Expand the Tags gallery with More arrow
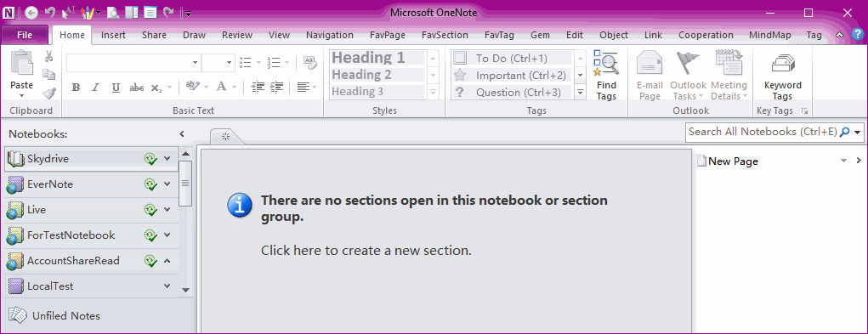Image resolution: width=868 pixels, height=334 pixels. click(580, 93)
